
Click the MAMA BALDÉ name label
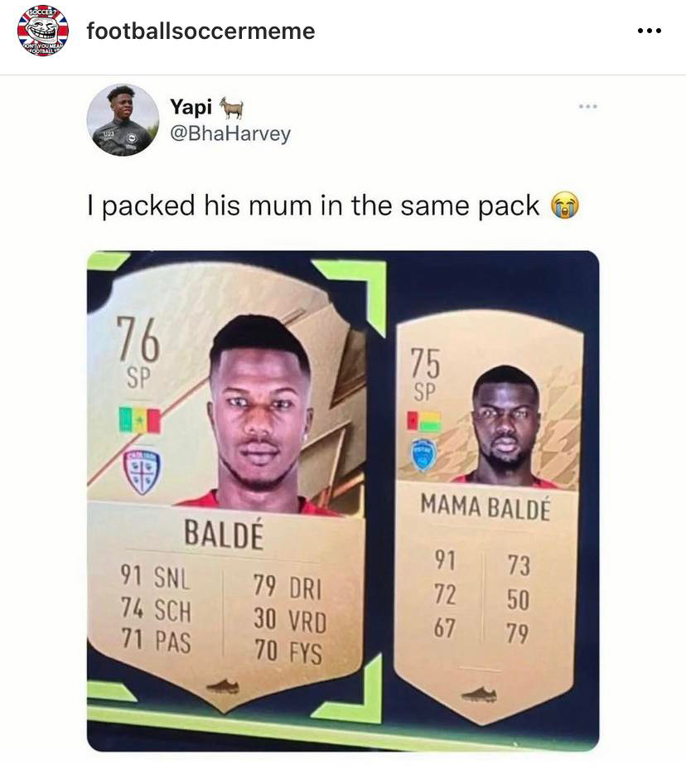point(486,507)
